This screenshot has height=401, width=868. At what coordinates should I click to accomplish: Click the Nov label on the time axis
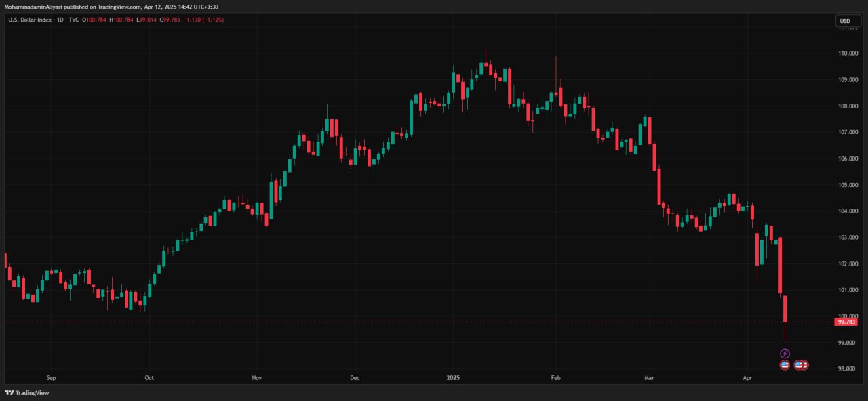pyautogui.click(x=256, y=377)
